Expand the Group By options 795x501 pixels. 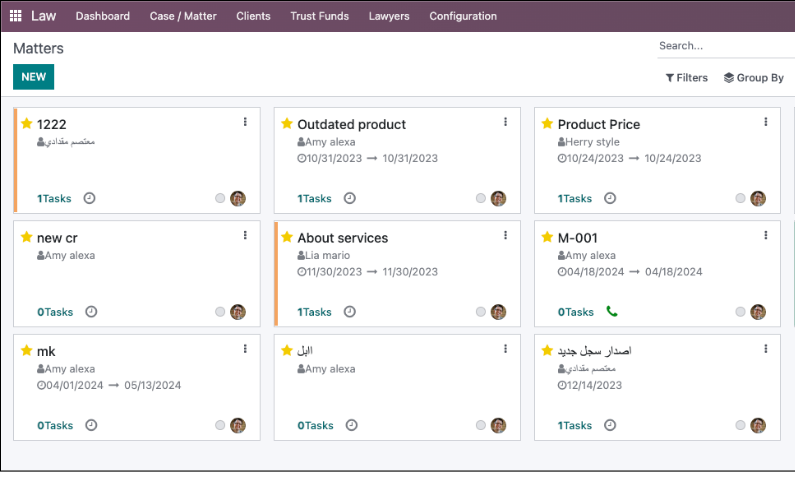click(x=753, y=77)
